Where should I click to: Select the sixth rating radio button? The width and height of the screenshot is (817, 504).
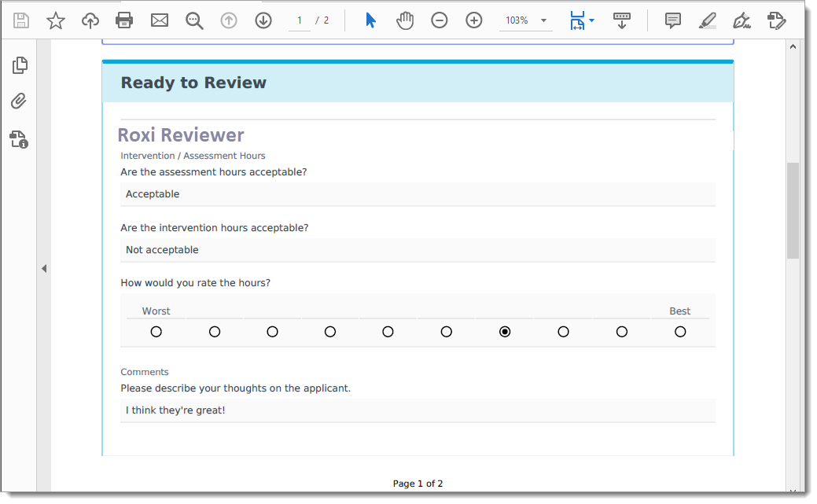[446, 332]
